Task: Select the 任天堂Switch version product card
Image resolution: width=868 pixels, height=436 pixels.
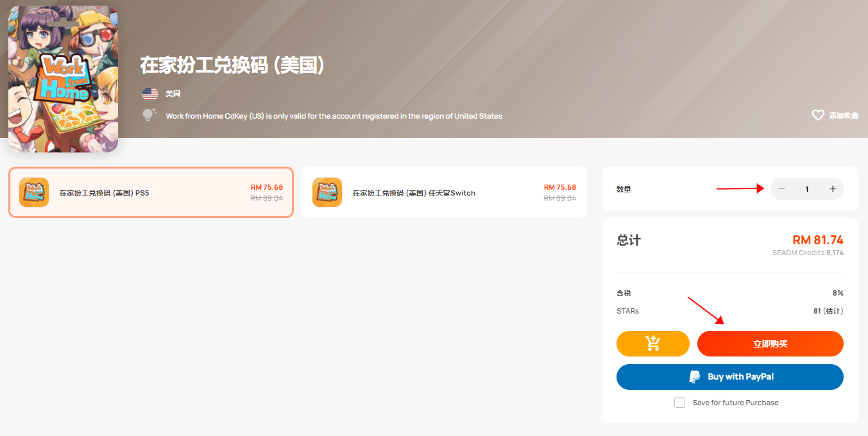Action: click(444, 192)
